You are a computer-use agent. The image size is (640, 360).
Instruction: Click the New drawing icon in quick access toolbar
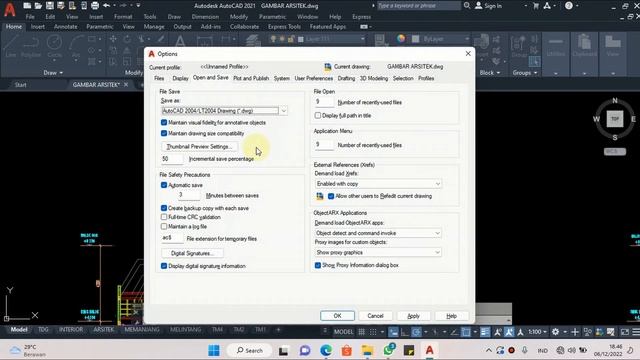[x=27, y=6]
